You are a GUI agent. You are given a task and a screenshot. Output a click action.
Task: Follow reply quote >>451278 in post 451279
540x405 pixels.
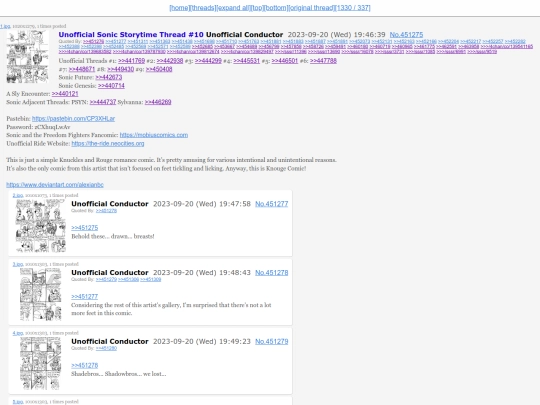coord(84,365)
